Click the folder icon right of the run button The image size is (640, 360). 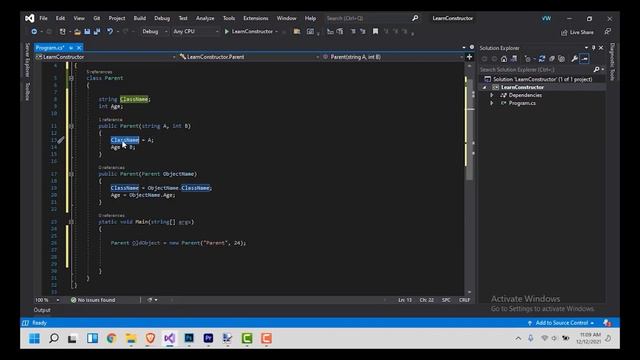click(297, 31)
